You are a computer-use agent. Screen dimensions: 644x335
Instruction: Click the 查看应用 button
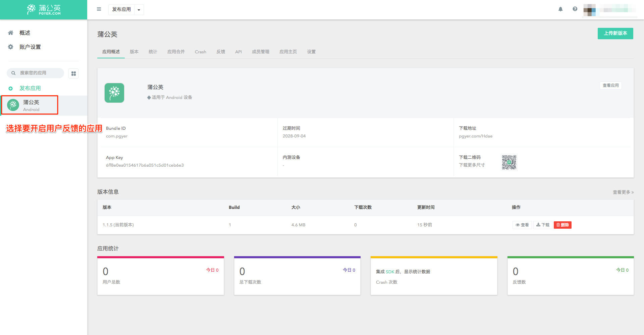coord(610,86)
